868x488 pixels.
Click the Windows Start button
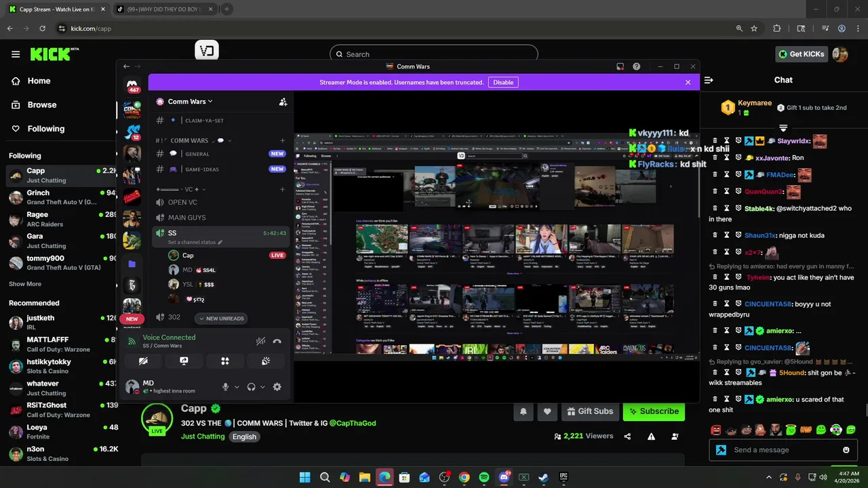[x=304, y=477]
